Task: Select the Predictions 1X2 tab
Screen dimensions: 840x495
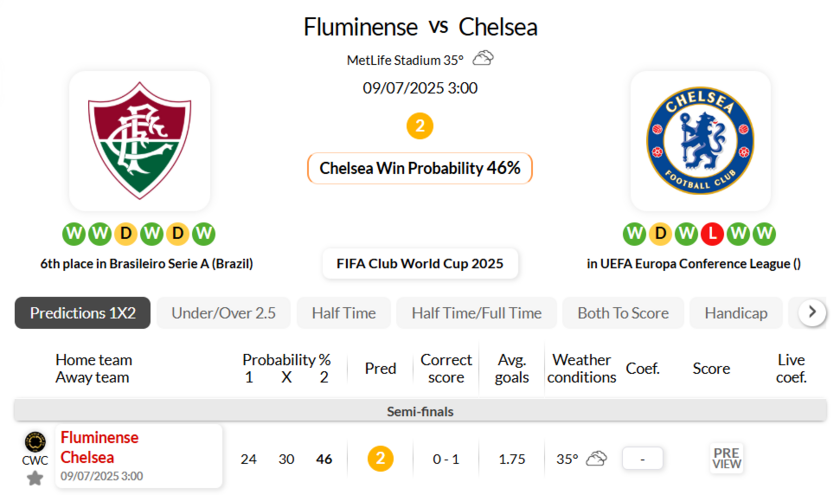Action: (x=82, y=313)
